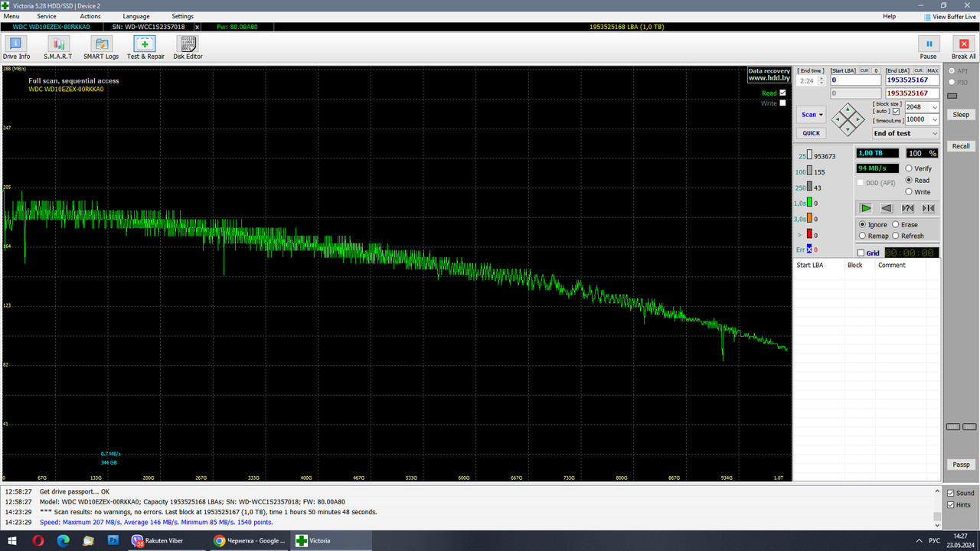980x551 pixels.
Task: Open the Language menu
Action: (136, 16)
